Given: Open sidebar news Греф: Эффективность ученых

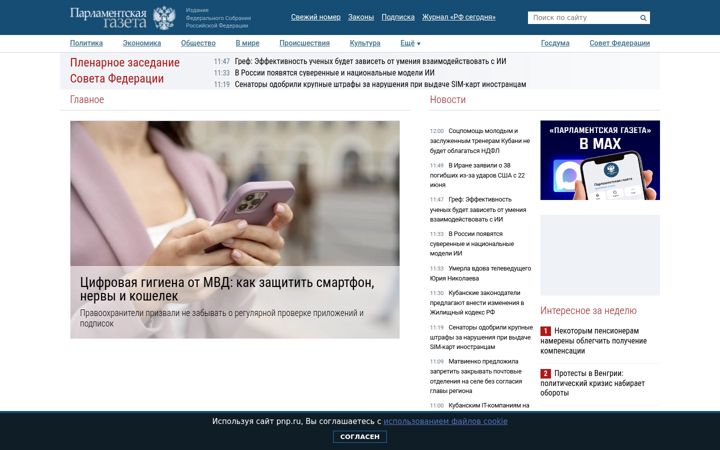Looking at the screenshot, I should 478,209.
